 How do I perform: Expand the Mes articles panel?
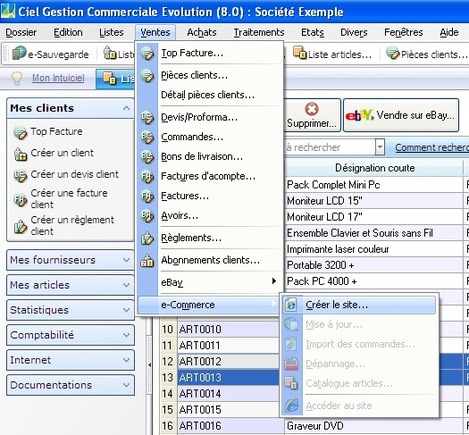pyautogui.click(x=126, y=285)
